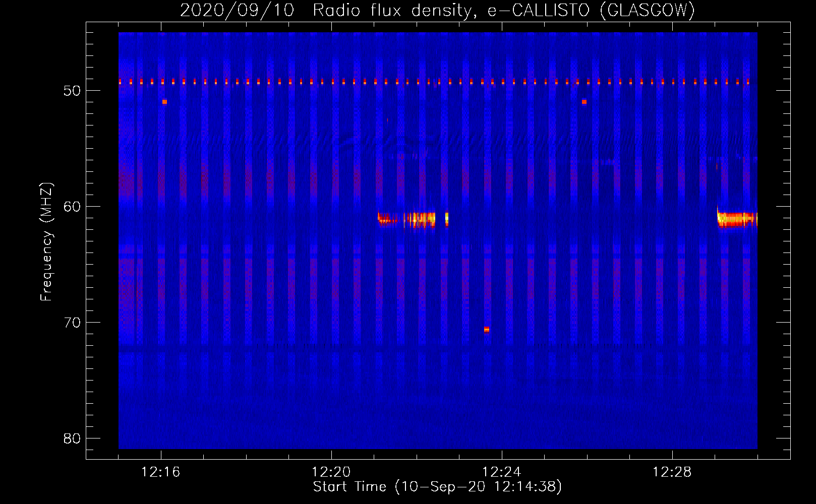Screen dimensions: 816x504
Task: Click the 50 MHz frequency tick label
Action: click(72, 91)
